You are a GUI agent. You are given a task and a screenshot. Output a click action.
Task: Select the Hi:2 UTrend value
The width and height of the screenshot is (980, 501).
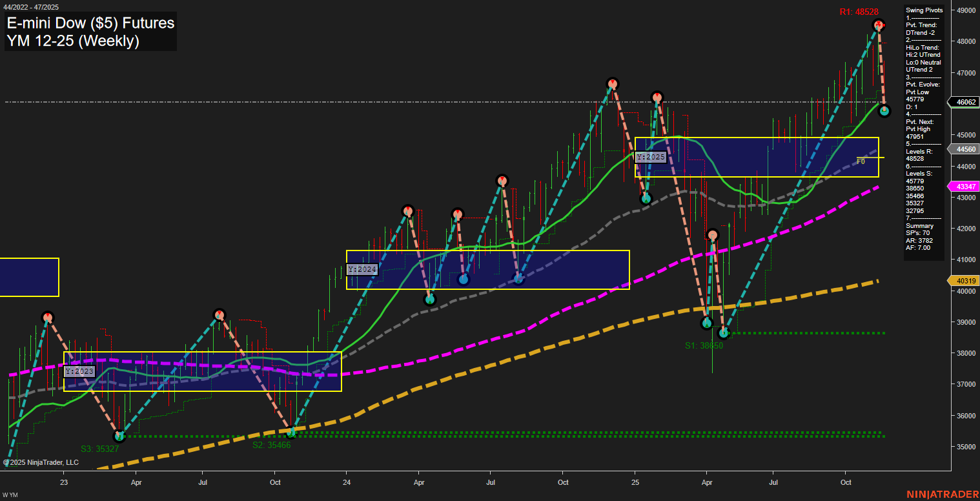tap(923, 55)
